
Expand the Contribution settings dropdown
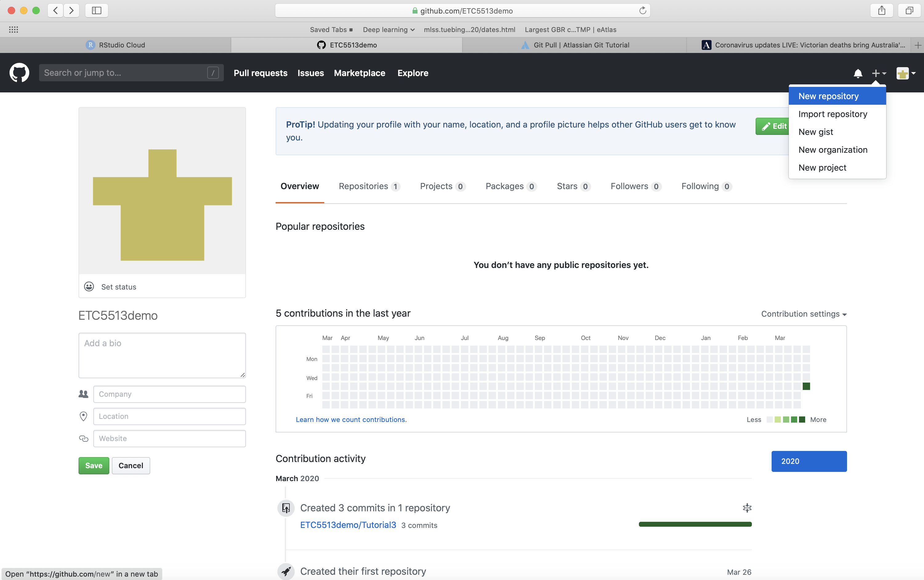(x=804, y=314)
